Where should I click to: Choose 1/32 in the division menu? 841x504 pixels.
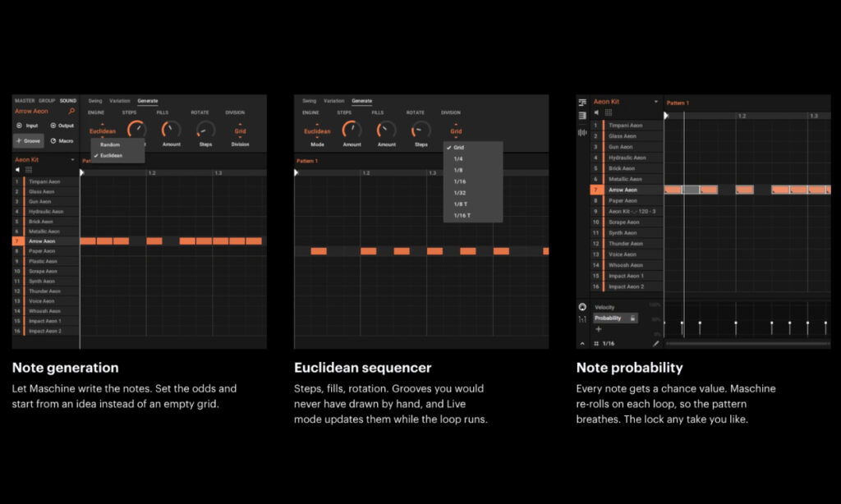coord(473,192)
